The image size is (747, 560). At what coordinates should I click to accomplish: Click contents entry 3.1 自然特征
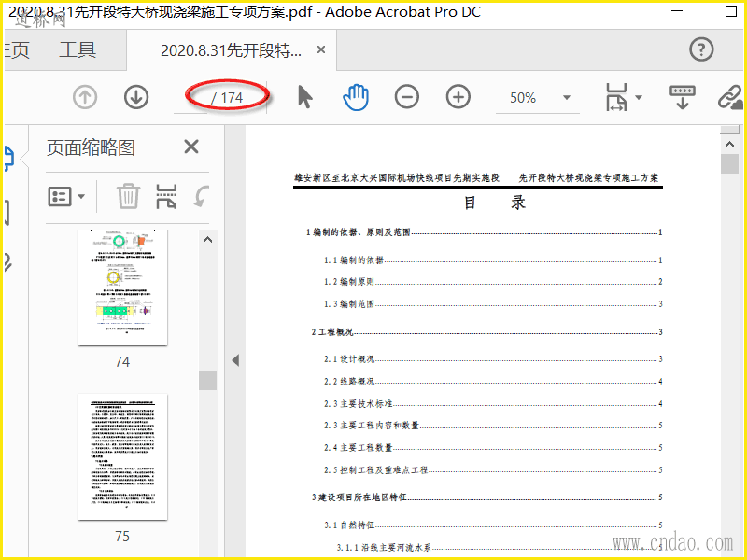(x=493, y=525)
